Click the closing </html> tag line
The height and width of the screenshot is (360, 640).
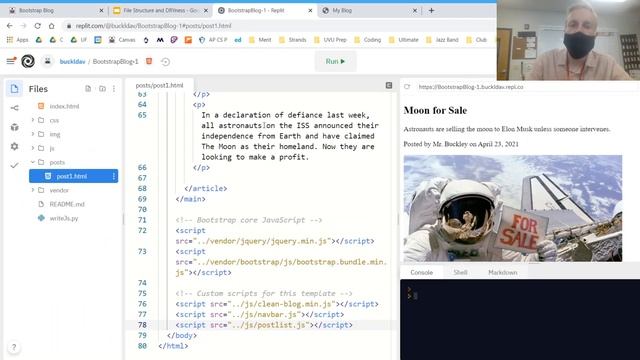[173, 346]
